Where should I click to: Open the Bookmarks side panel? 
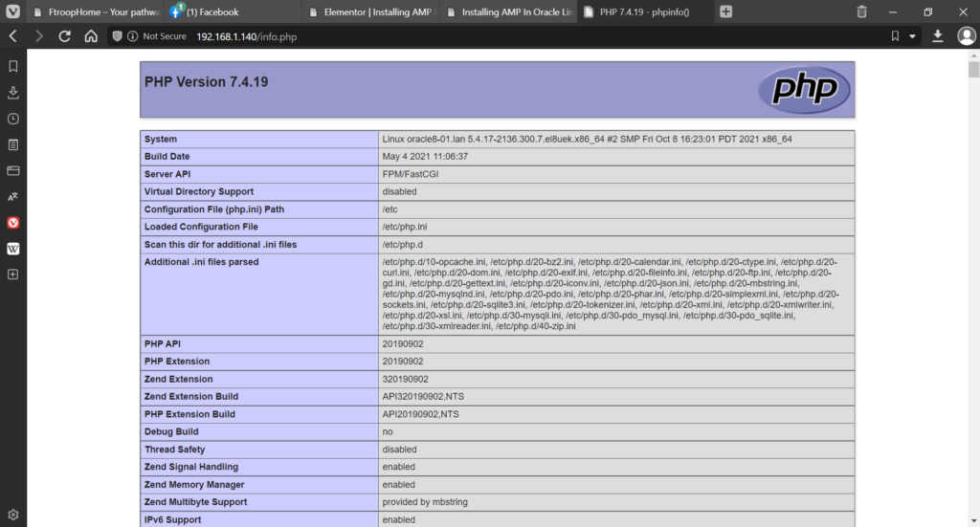tap(13, 66)
